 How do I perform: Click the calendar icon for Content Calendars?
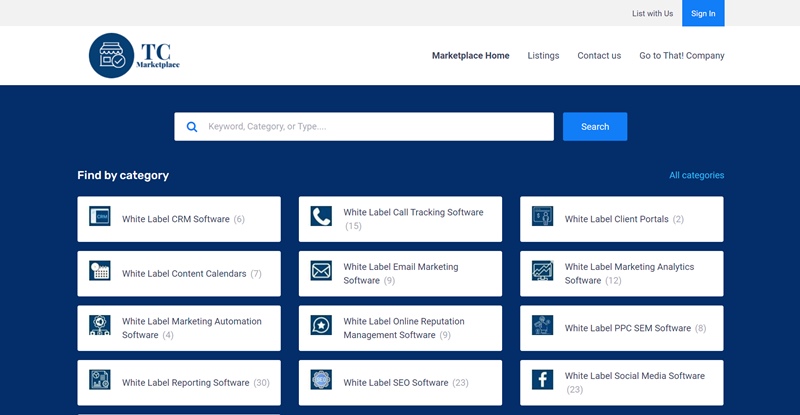click(99, 271)
